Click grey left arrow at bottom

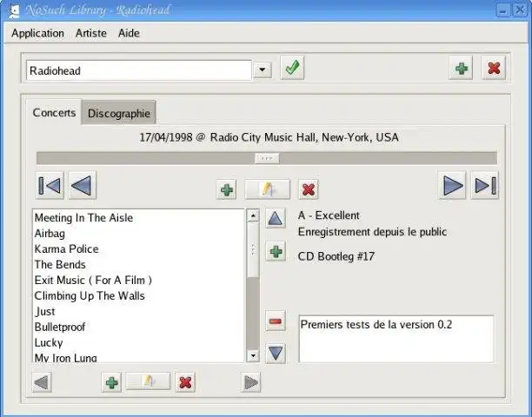(x=42, y=382)
